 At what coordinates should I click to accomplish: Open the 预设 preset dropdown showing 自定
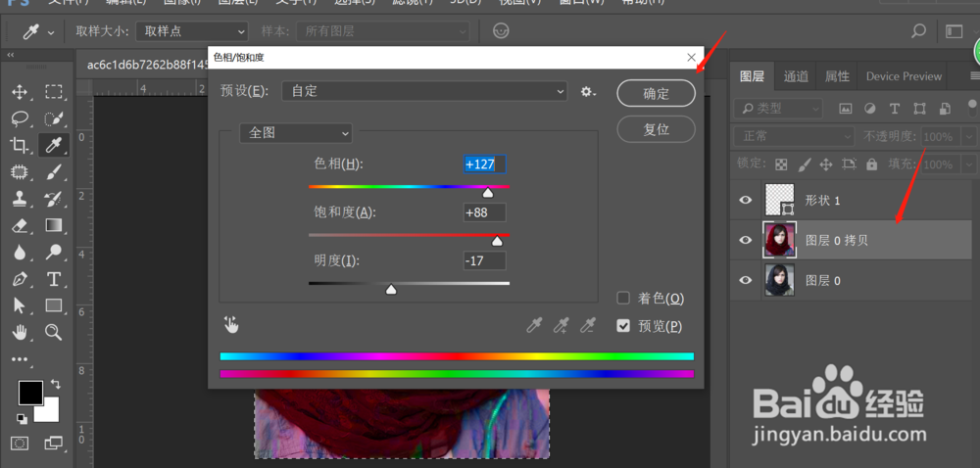click(424, 92)
